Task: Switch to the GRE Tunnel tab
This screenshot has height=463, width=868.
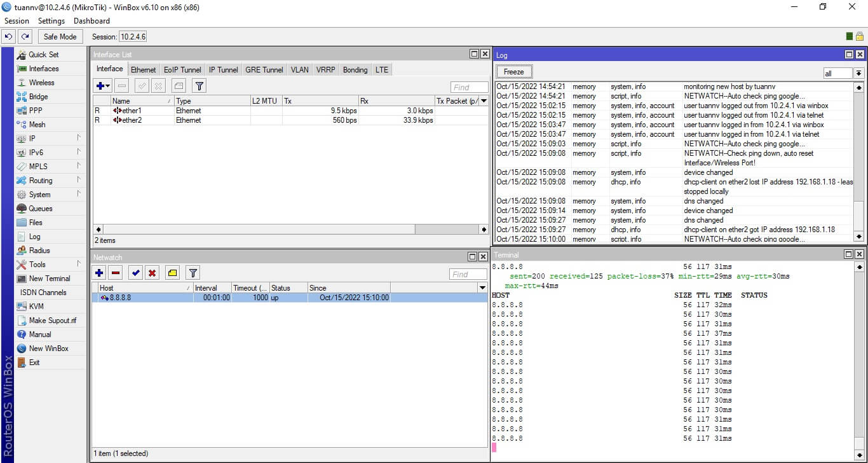Action: pos(264,70)
